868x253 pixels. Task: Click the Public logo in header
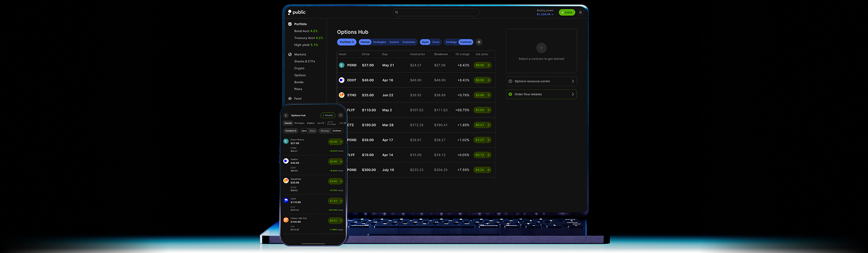[297, 12]
